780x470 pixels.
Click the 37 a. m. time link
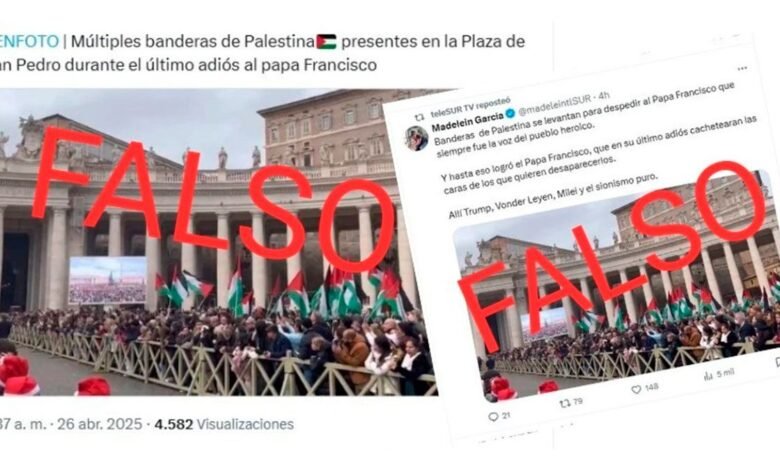23,424
